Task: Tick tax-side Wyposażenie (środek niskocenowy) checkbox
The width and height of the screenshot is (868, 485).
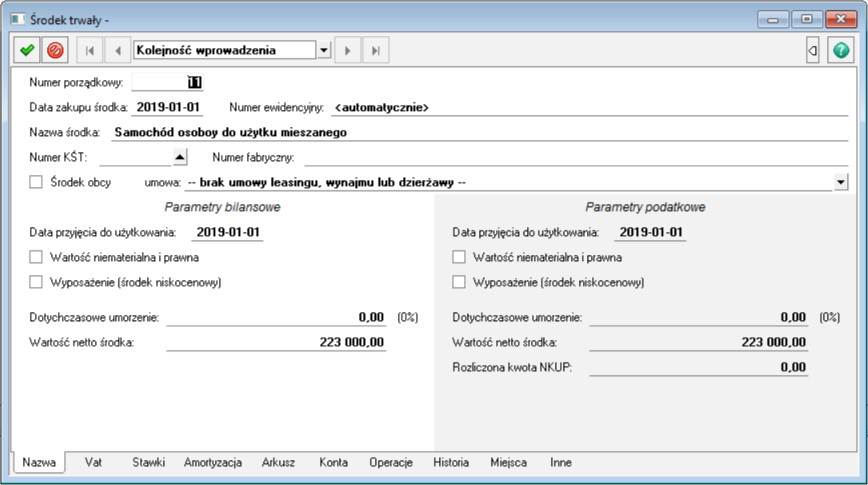Action: coord(458,283)
